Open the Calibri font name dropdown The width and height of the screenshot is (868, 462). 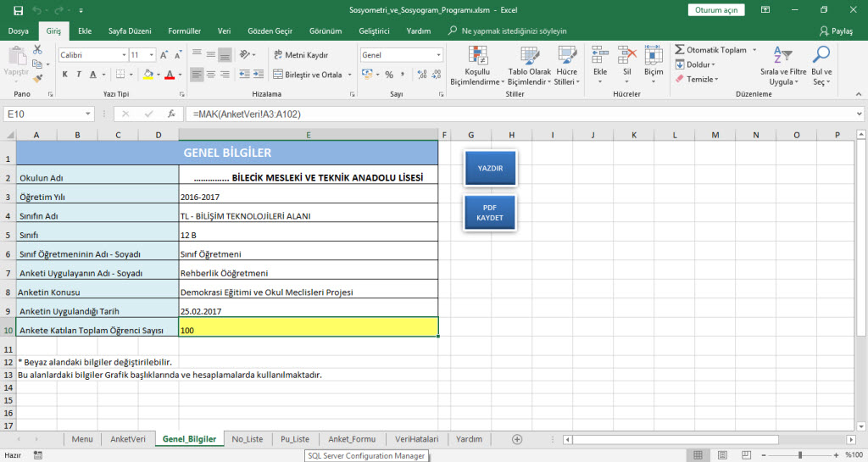(124, 55)
